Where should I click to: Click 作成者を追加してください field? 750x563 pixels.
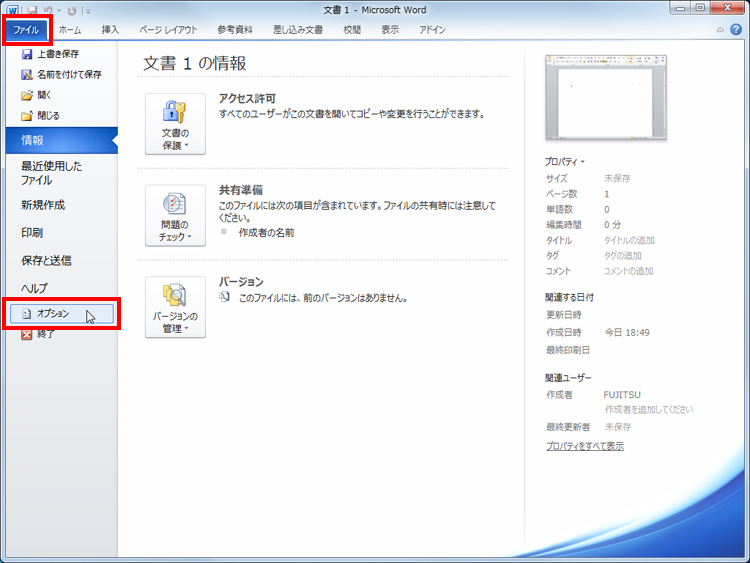[649, 409]
